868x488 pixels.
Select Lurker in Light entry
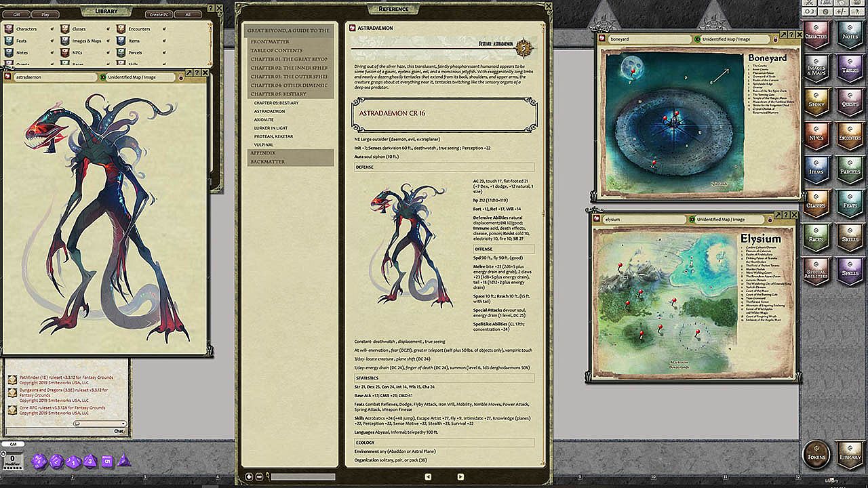point(271,127)
